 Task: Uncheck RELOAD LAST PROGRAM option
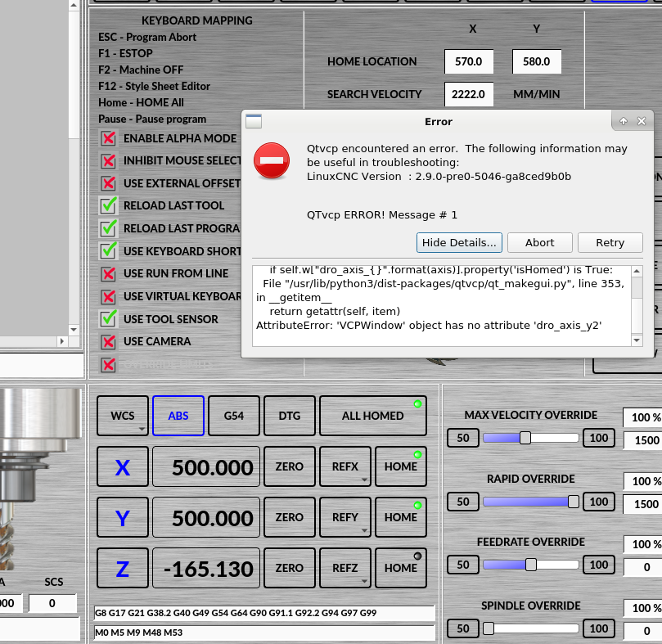coord(109,228)
